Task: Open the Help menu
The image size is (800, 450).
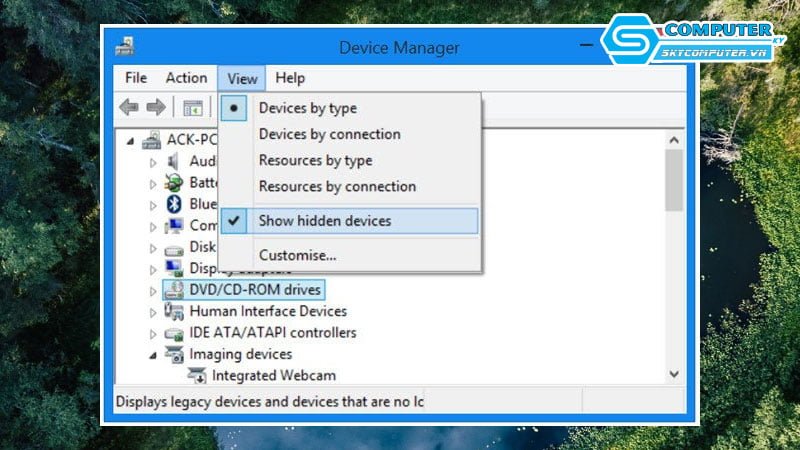Action: point(290,78)
